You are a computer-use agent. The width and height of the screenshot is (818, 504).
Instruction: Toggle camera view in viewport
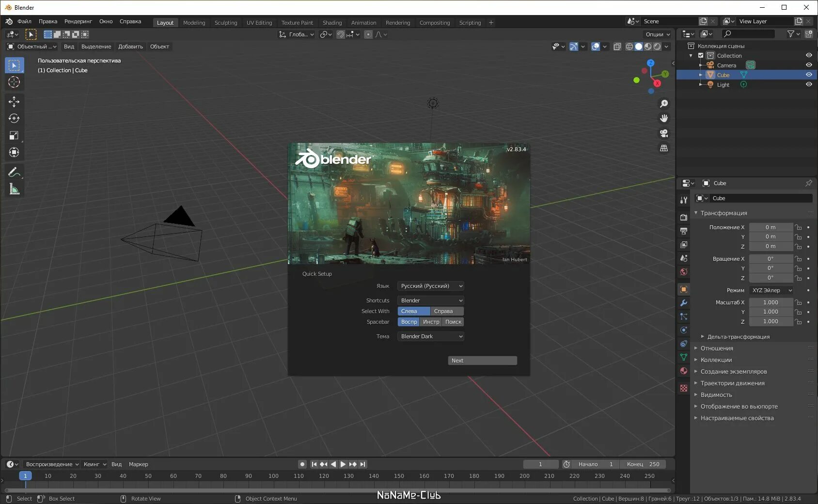coord(664,133)
